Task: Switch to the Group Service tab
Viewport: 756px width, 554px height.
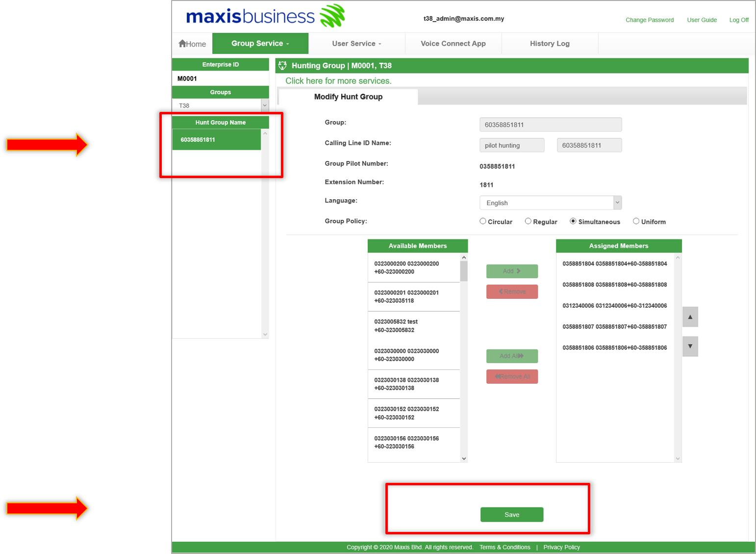Action: tap(260, 43)
